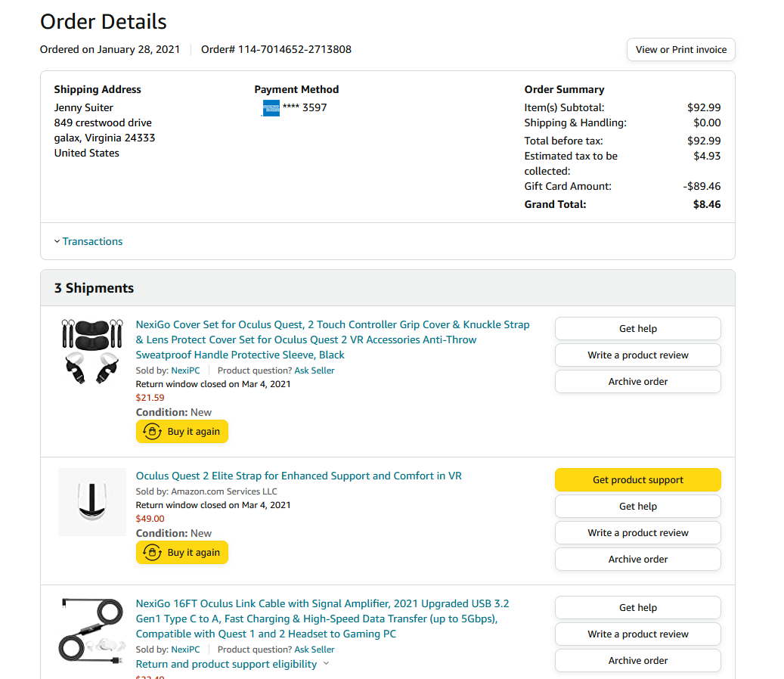Expand the Transactions section

click(88, 241)
